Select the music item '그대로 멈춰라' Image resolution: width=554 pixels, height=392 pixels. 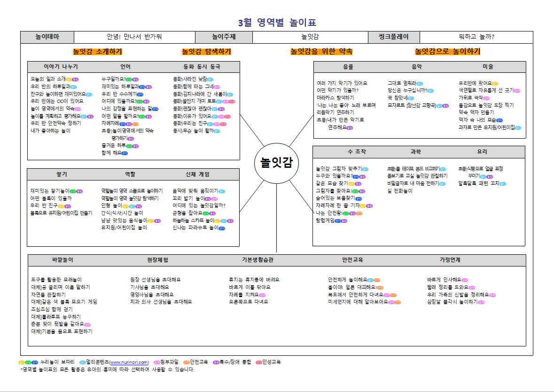coord(402,83)
